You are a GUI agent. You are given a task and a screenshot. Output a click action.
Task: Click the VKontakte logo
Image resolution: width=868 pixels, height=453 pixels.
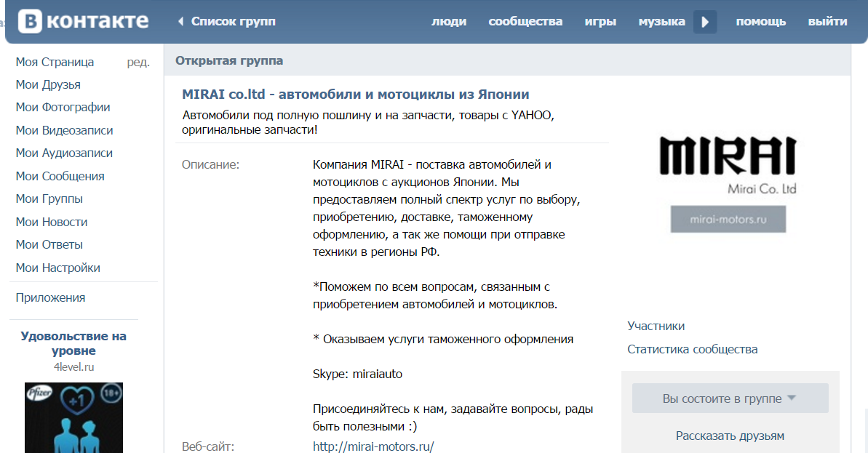click(x=84, y=22)
